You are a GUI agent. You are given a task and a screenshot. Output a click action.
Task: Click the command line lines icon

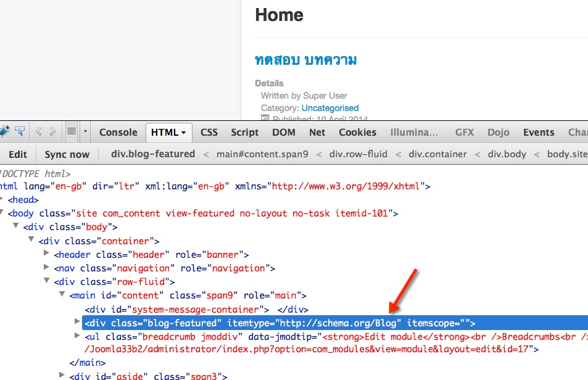pos(72,131)
